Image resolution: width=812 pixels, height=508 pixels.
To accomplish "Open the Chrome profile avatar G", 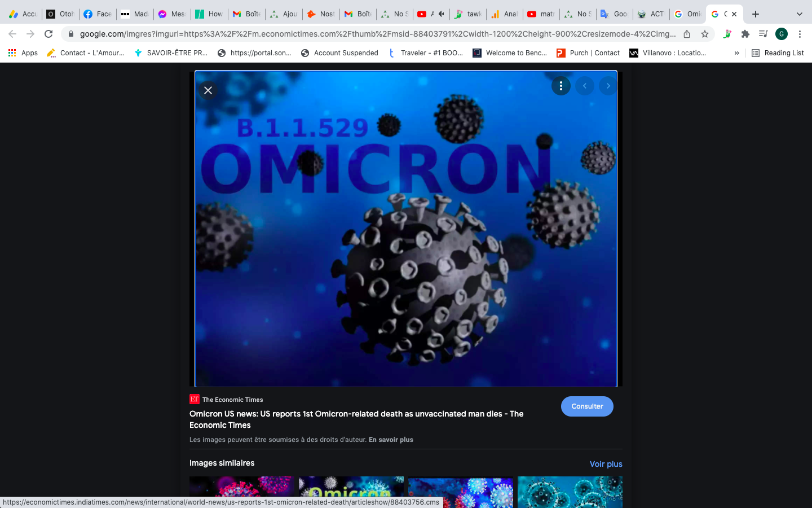I will (x=782, y=34).
